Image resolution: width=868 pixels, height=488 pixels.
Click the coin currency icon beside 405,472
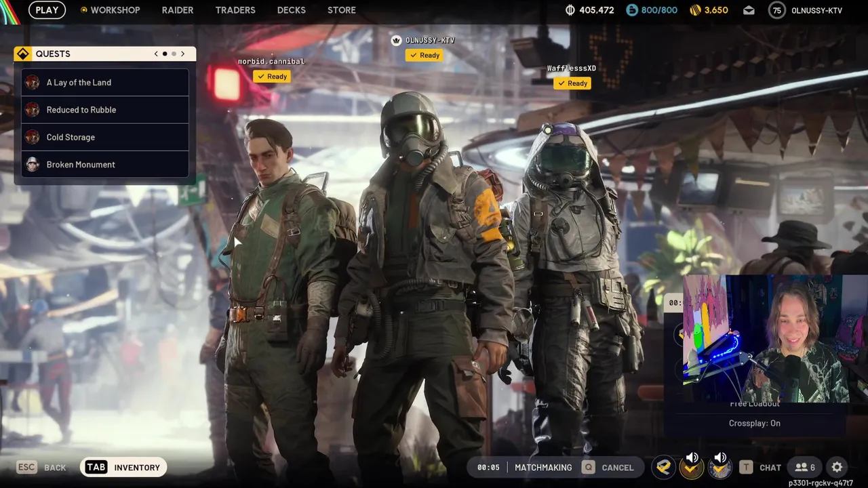(x=570, y=10)
